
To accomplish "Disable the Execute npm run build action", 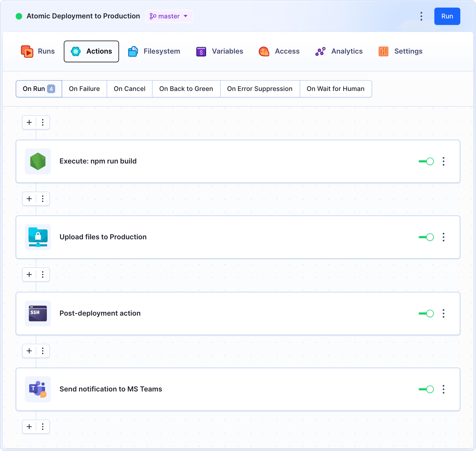I will click(426, 161).
